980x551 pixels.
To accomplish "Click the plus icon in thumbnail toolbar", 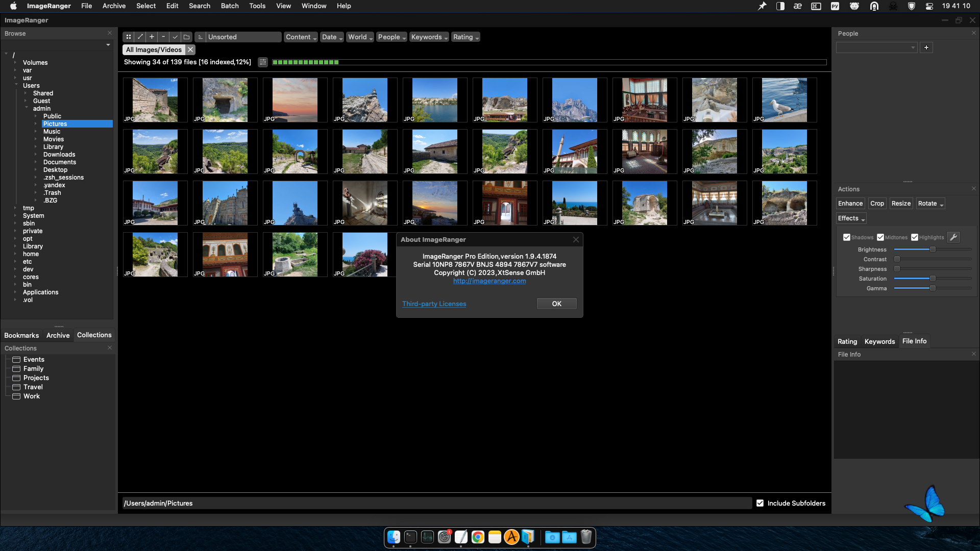I will [152, 37].
